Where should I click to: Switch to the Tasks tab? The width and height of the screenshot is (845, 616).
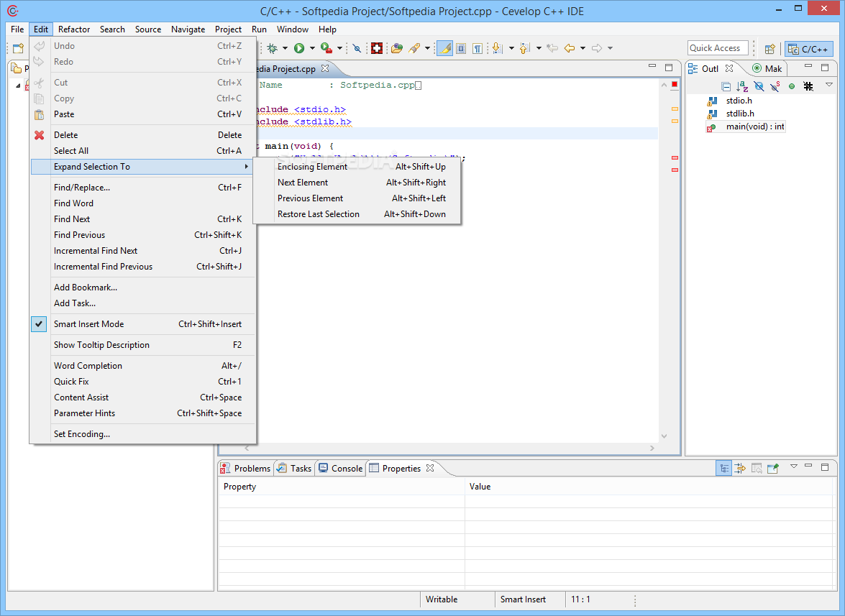click(x=294, y=469)
